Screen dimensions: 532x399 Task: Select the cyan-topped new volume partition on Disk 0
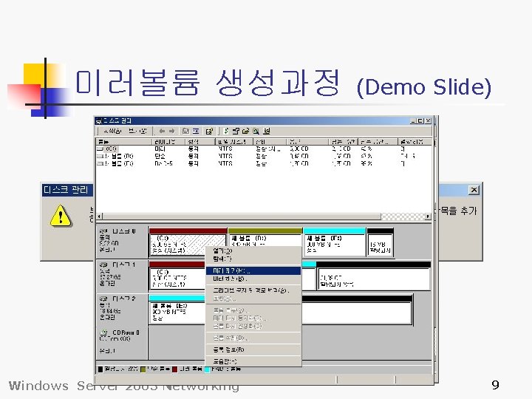335,242
